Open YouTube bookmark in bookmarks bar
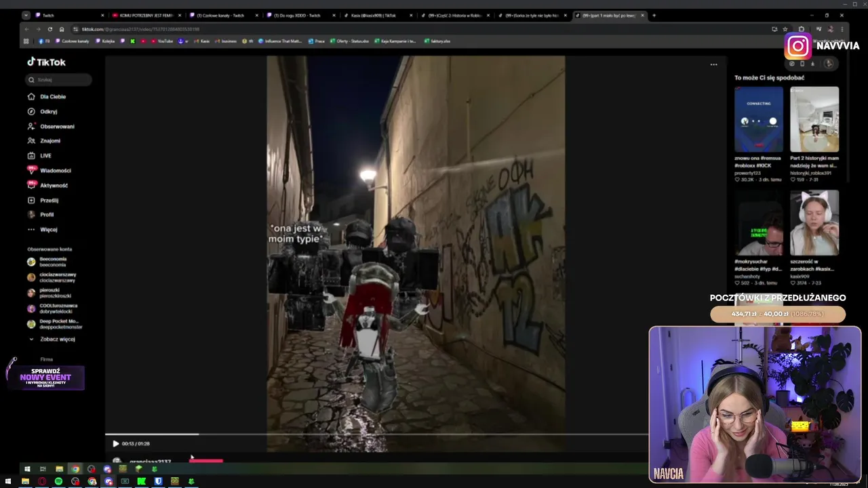 click(x=161, y=41)
